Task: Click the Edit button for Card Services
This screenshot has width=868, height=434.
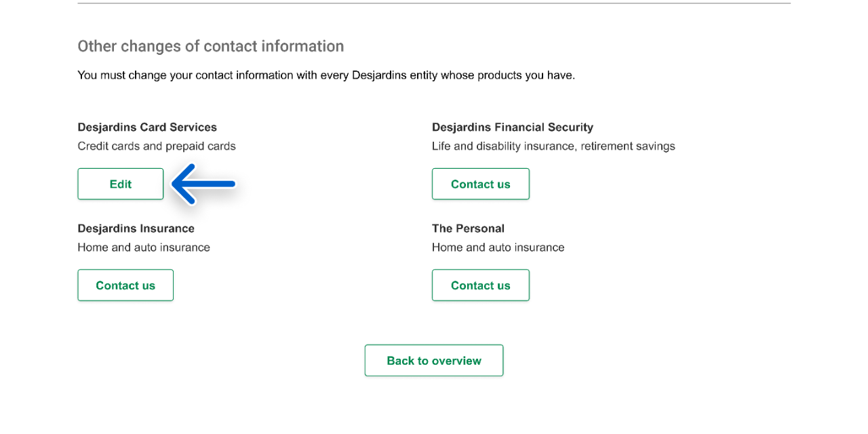Action: 121,184
